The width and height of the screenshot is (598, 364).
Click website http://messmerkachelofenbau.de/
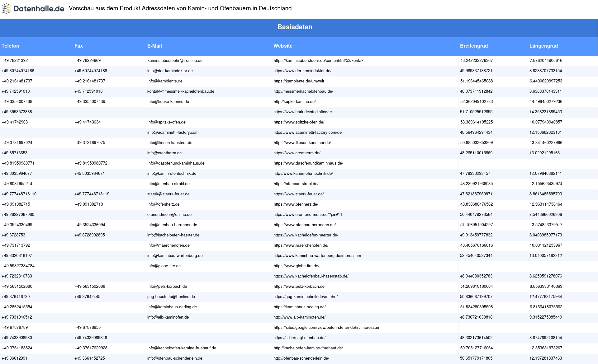(x=303, y=91)
